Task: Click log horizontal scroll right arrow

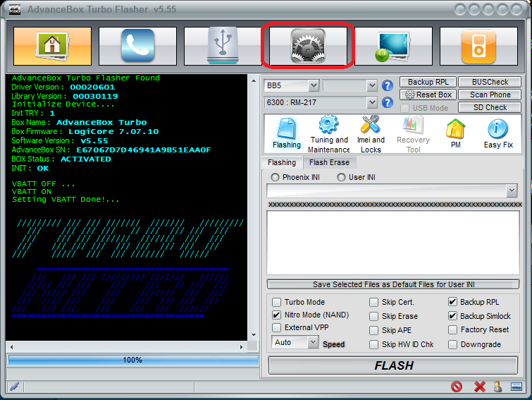Action: pos(241,347)
